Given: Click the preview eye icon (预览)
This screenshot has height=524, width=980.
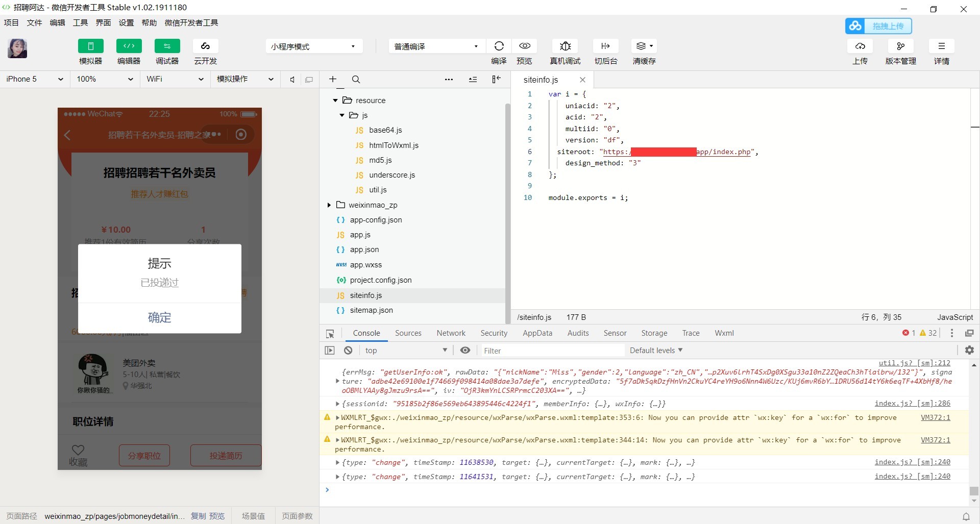Looking at the screenshot, I should (524, 46).
